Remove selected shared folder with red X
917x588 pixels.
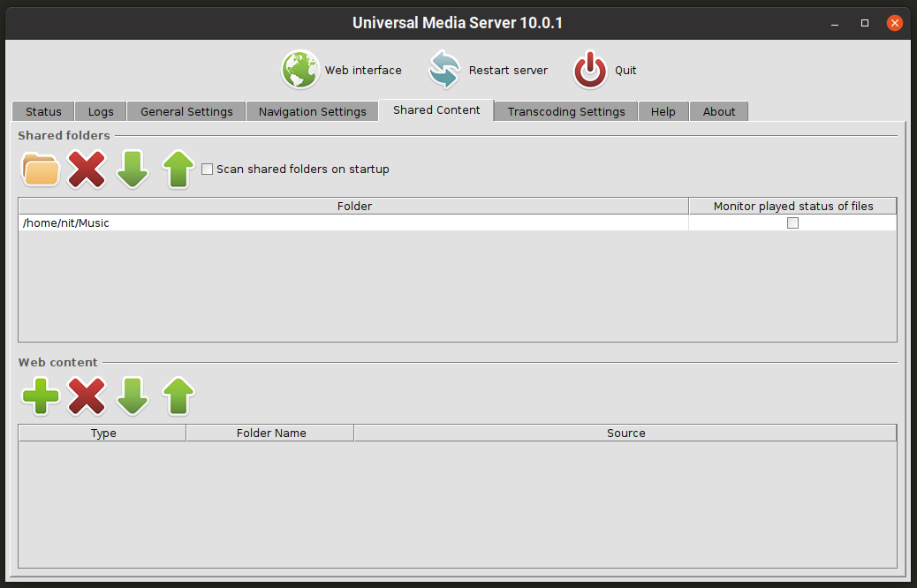click(x=87, y=169)
